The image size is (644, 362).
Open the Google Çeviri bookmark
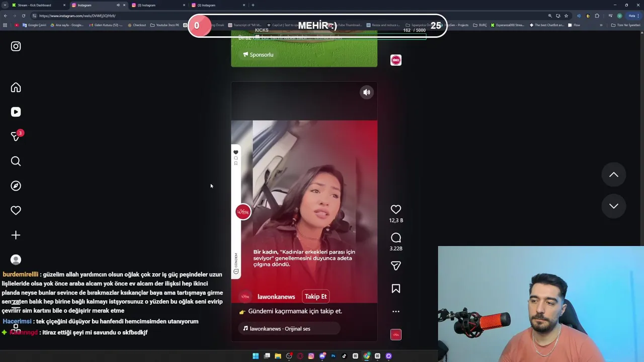(34, 25)
